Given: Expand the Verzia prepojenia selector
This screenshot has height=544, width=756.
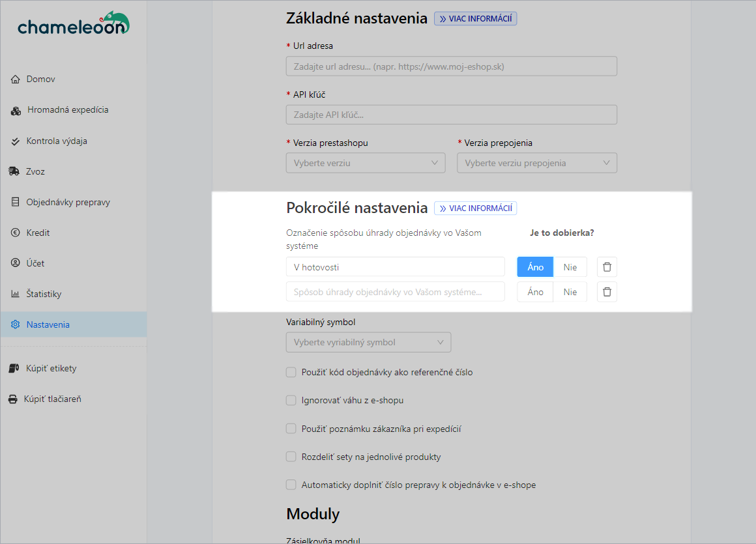Looking at the screenshot, I should tap(537, 162).
